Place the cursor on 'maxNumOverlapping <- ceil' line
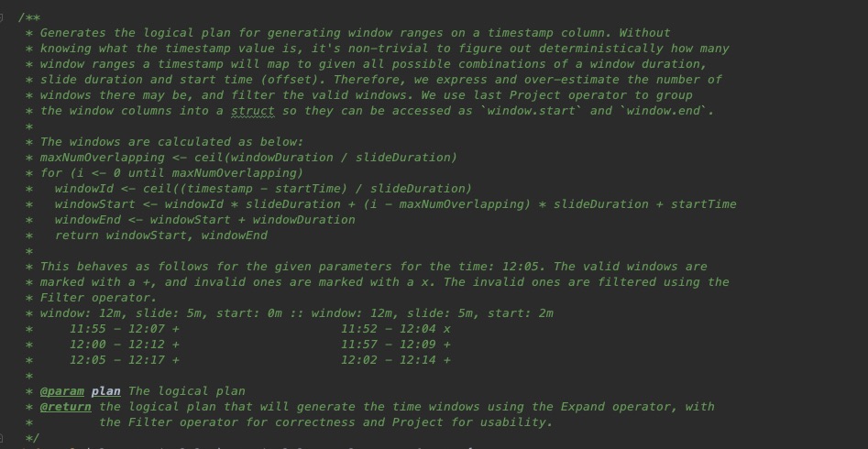The width and height of the screenshot is (868, 449). coord(248,158)
